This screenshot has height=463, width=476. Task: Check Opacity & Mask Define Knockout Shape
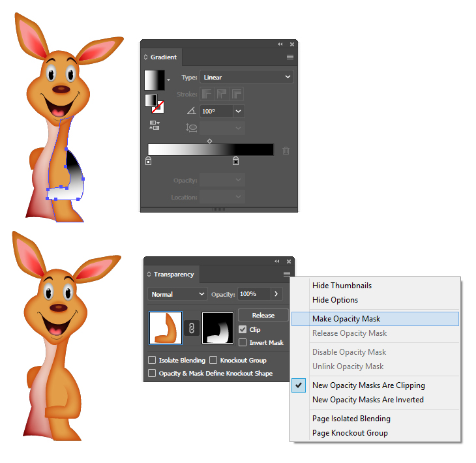(x=152, y=373)
